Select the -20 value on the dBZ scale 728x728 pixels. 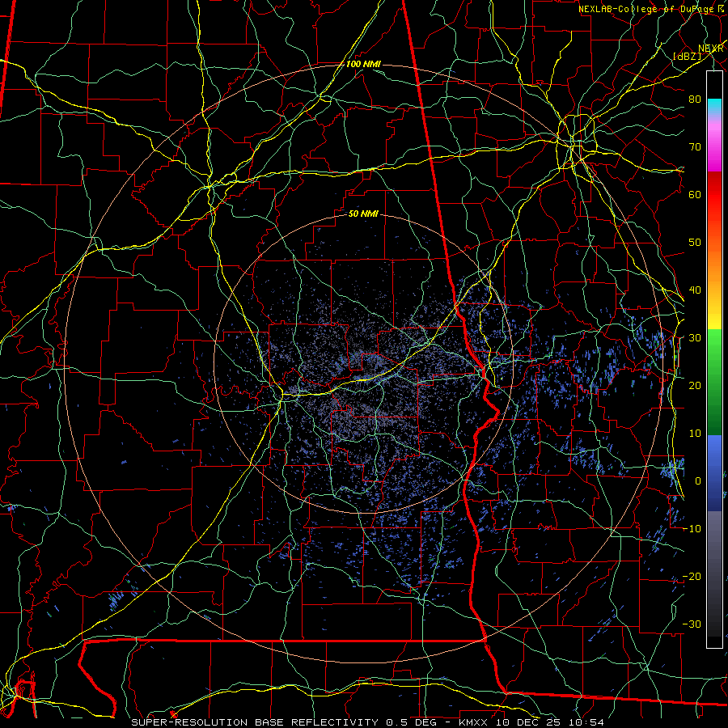click(x=692, y=576)
